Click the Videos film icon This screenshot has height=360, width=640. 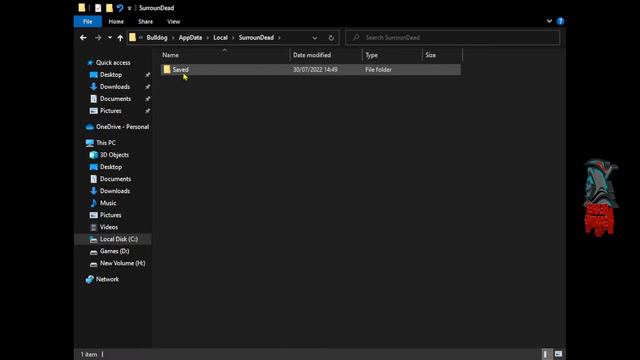pyautogui.click(x=93, y=227)
